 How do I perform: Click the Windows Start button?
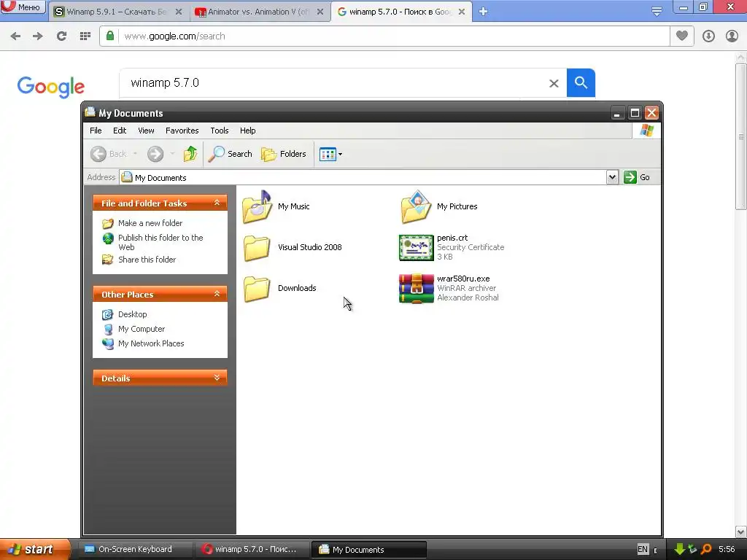[x=35, y=549]
